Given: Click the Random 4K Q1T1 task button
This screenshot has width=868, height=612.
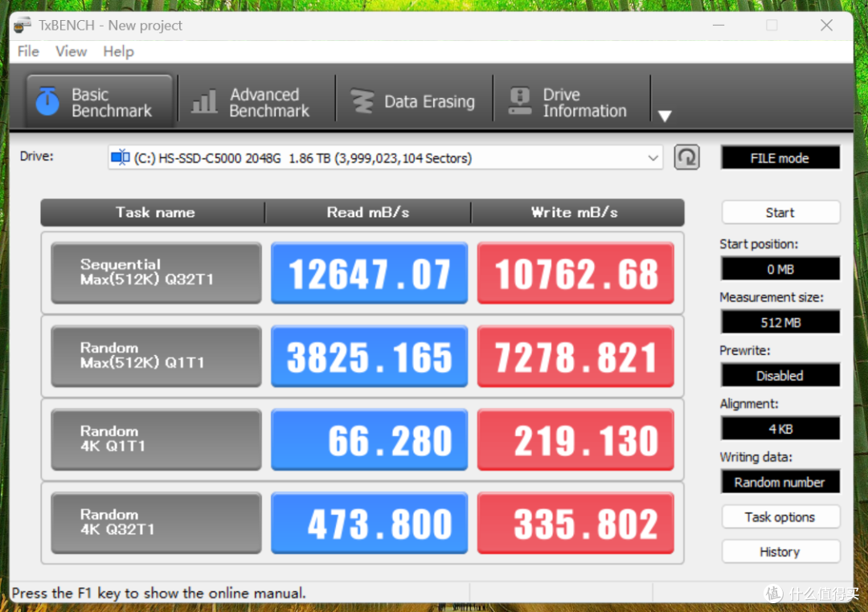Looking at the screenshot, I should 156,439.
